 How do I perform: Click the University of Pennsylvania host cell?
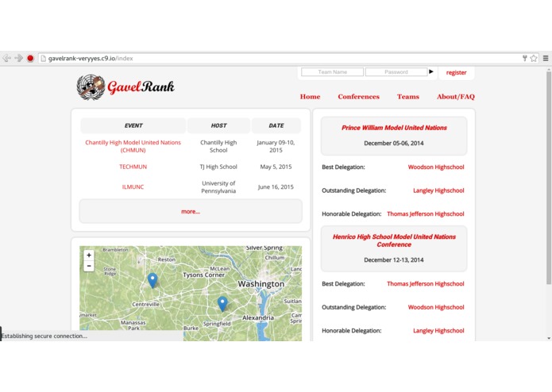tap(218, 187)
